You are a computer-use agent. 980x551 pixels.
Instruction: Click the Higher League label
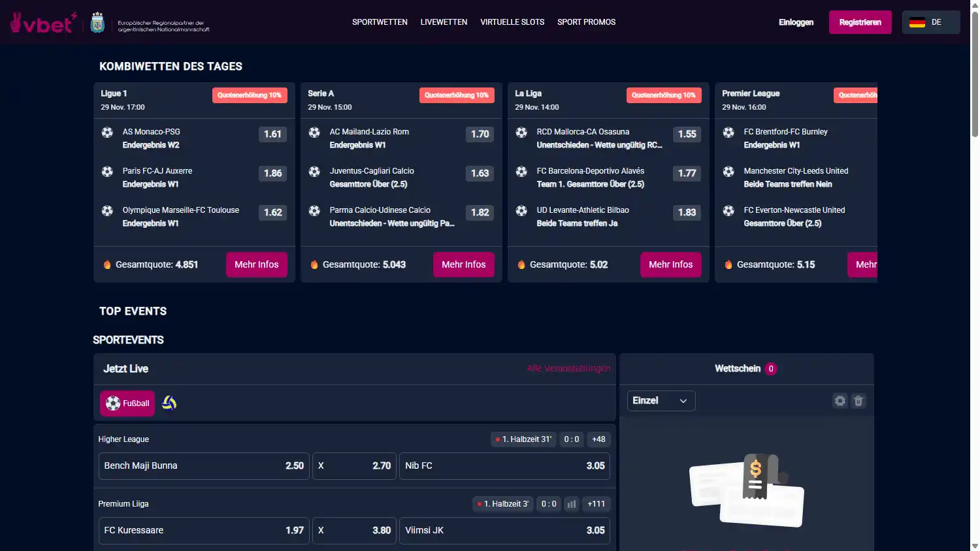coord(123,439)
